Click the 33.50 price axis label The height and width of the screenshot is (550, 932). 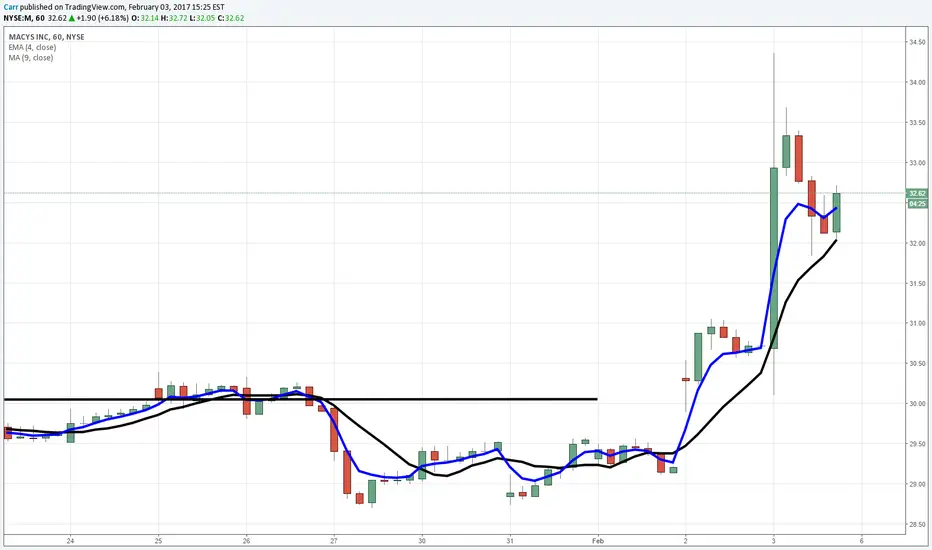(x=917, y=122)
